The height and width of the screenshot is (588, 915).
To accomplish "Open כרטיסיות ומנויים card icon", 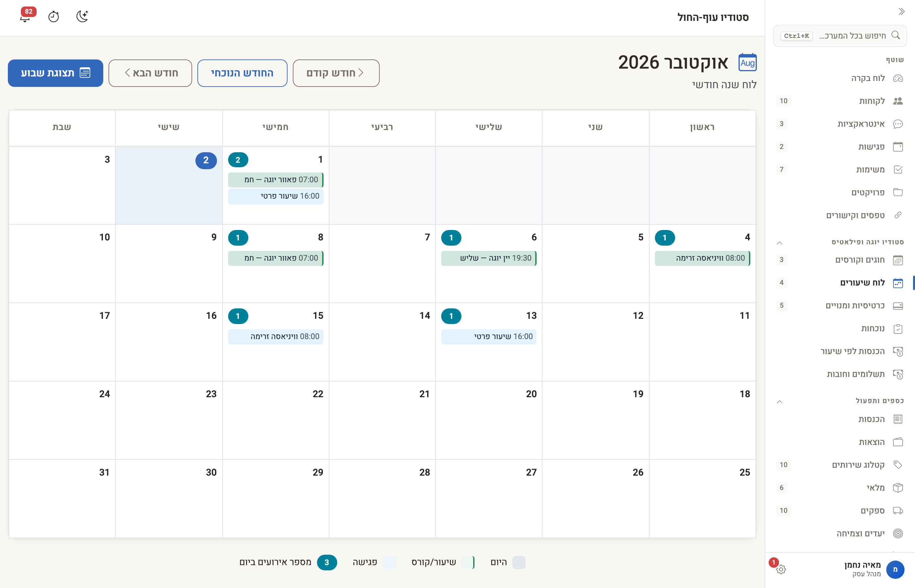I will pos(898,306).
